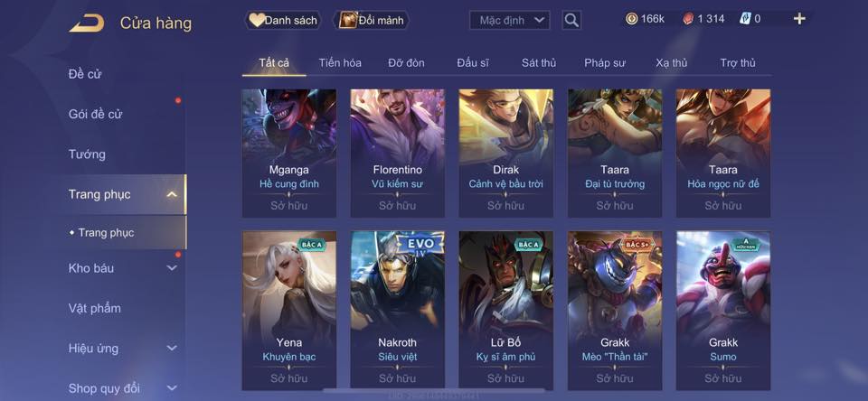Click the plus icon to add currency
The width and height of the screenshot is (868, 401).
click(x=798, y=19)
